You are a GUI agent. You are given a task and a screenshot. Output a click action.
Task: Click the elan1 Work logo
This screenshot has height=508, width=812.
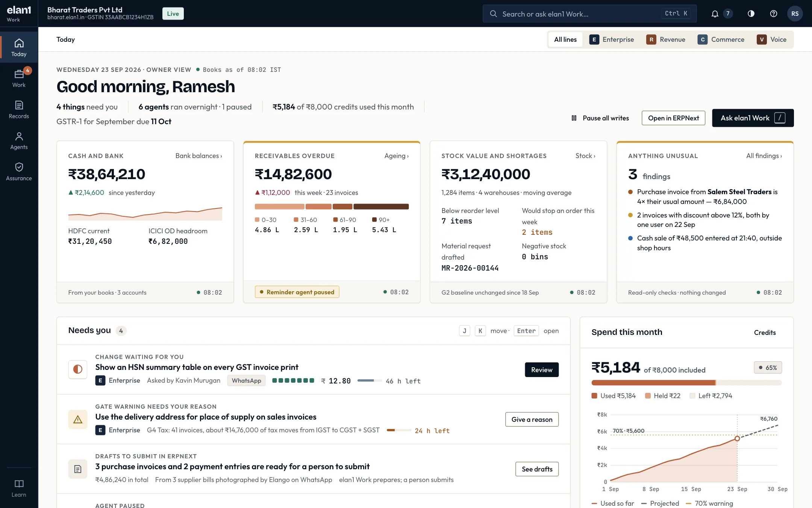19,14
